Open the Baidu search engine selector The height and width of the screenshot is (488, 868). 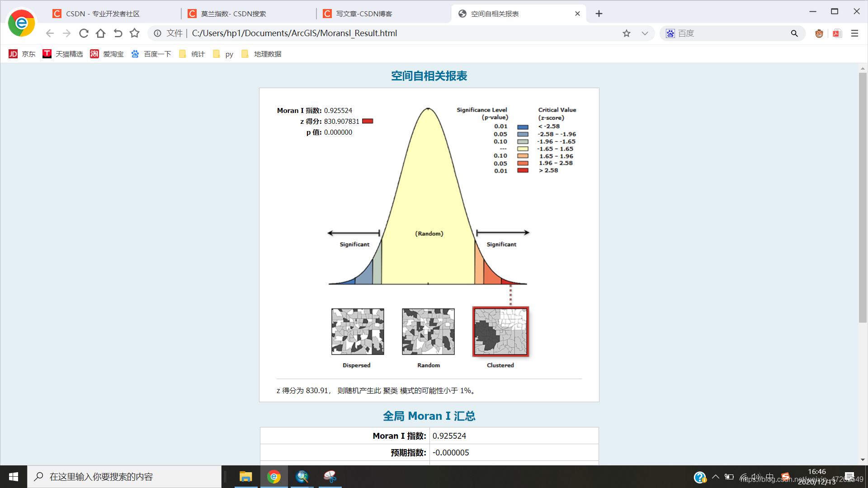[670, 33]
